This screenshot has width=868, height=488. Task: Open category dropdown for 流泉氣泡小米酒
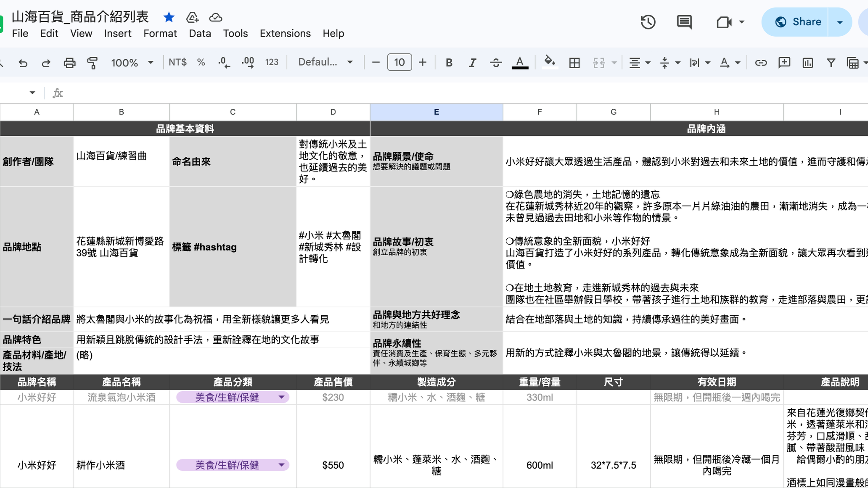[281, 397]
